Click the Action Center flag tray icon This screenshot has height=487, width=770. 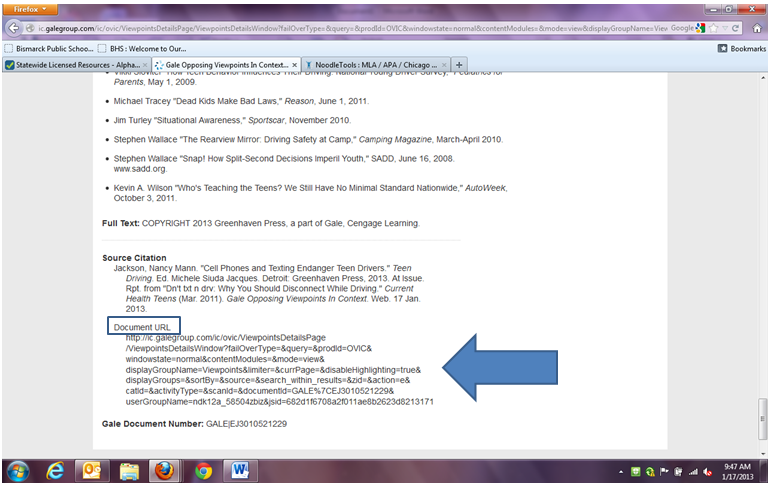click(664, 472)
